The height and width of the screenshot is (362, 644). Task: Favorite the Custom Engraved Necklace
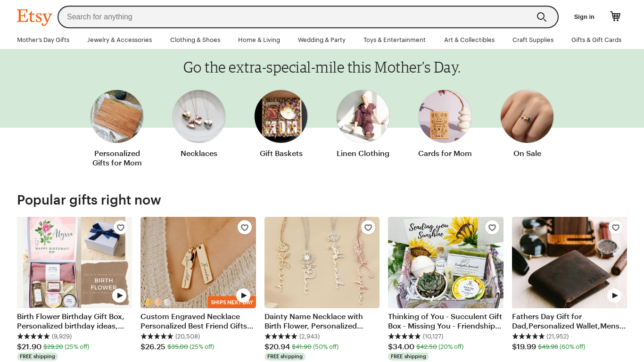[244, 228]
